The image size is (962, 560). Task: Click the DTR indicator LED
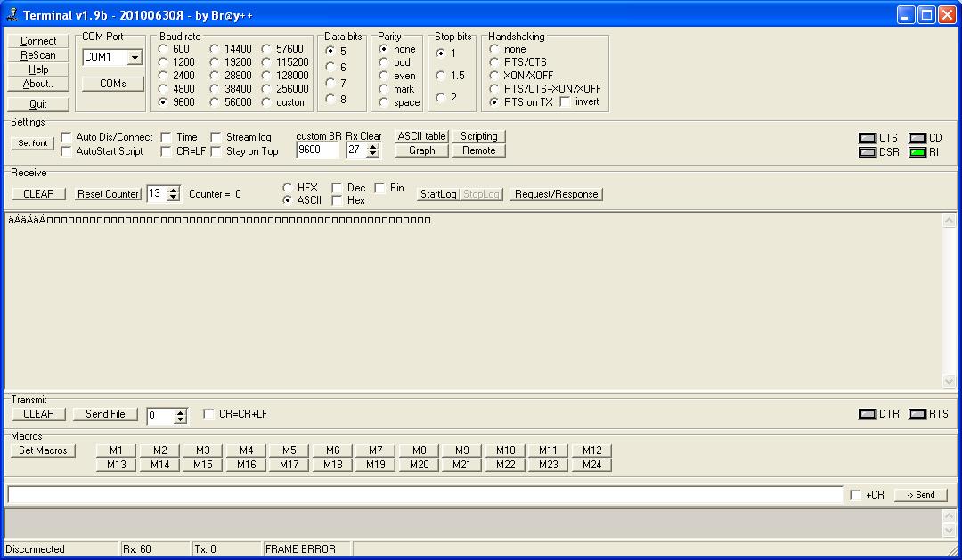[x=867, y=414]
